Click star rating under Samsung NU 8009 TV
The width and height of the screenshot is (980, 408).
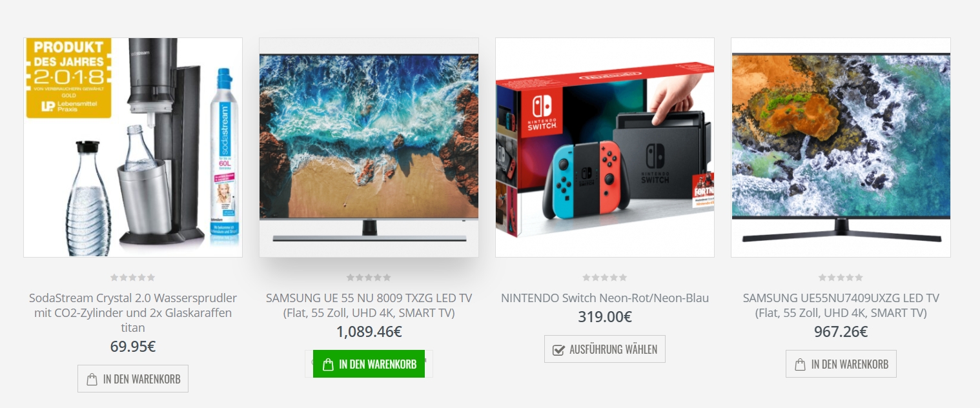(369, 278)
